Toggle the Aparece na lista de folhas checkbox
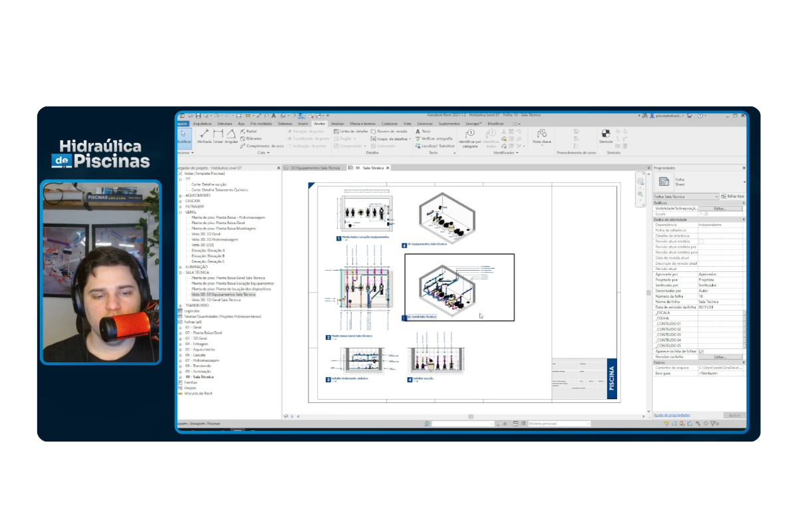Viewport: 798px width, 532px height. pyautogui.click(x=702, y=352)
